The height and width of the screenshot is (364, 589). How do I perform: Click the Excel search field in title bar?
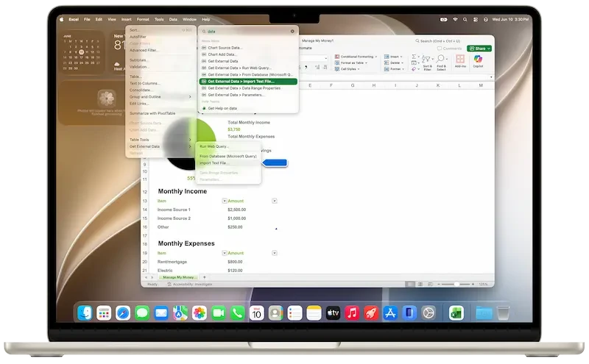438,41
